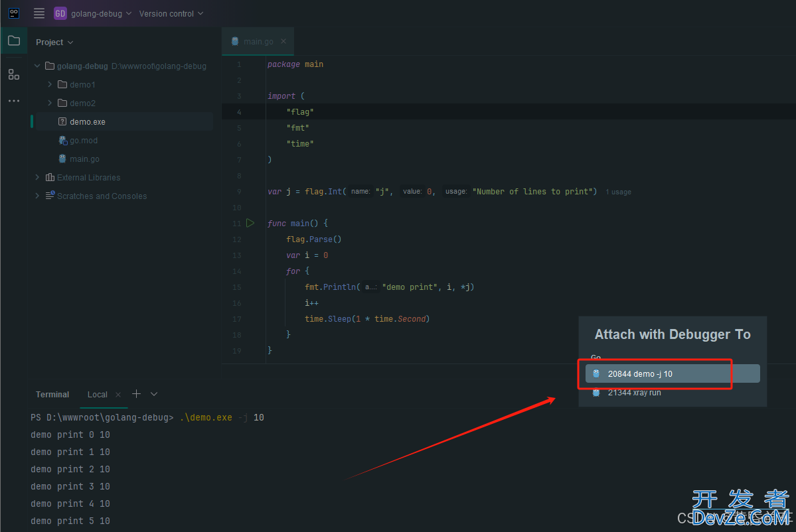The width and height of the screenshot is (796, 532).
Task: Place cursor on 'package main' line
Action: (295, 64)
